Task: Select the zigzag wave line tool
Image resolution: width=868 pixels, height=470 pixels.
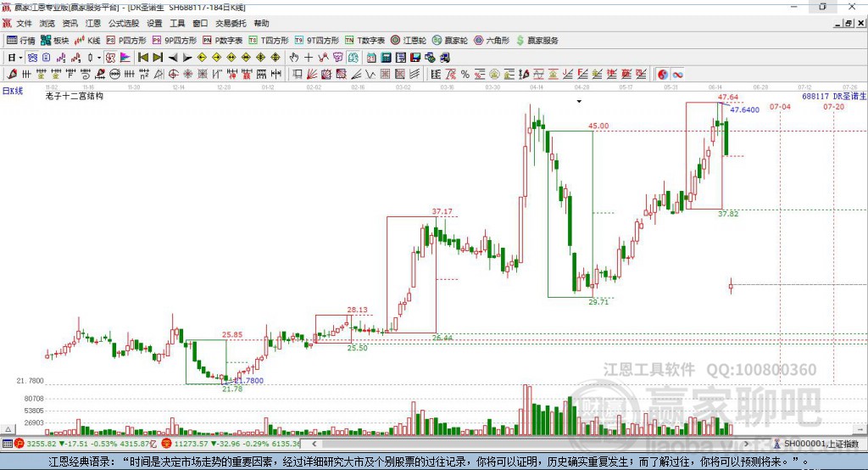Action: [x=370, y=75]
